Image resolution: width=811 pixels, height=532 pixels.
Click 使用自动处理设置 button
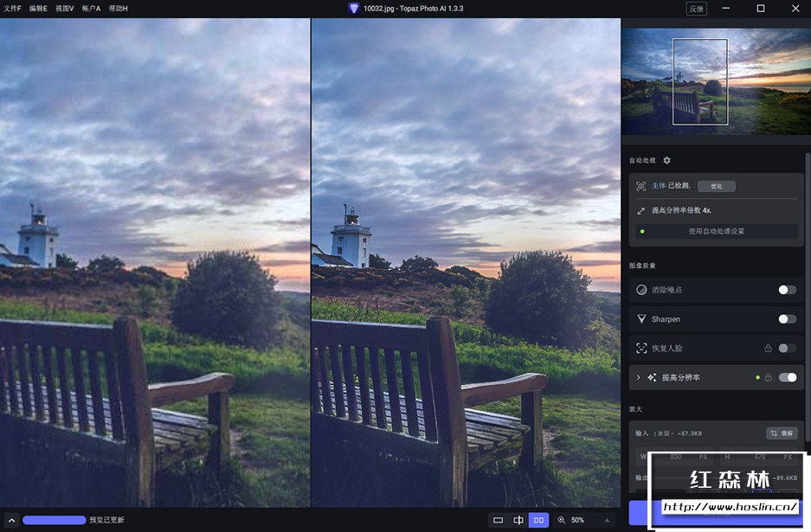click(717, 231)
